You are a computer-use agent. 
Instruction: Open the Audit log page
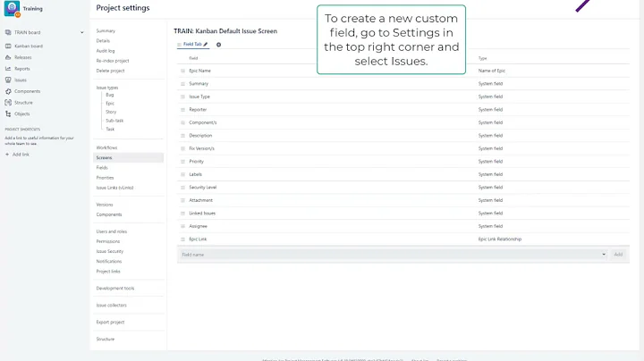point(106,51)
